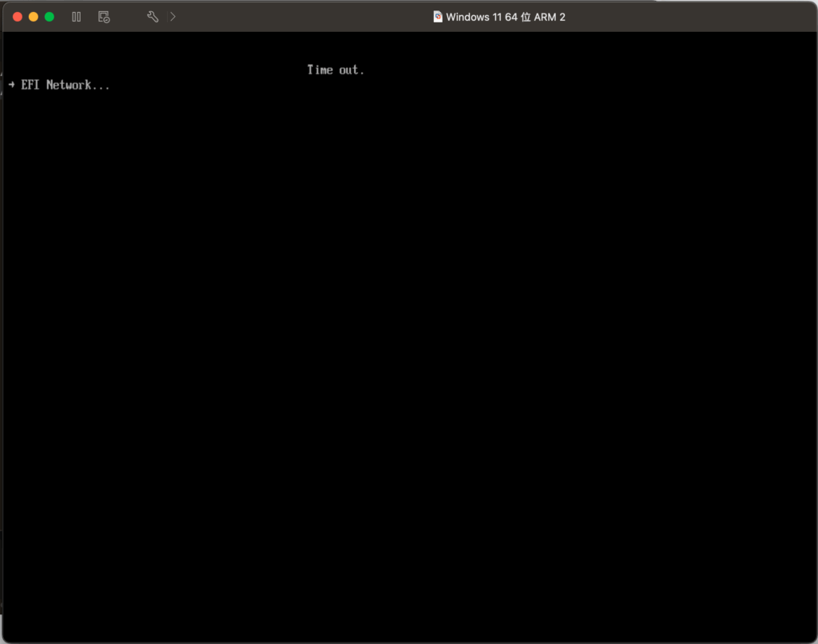Expand toolbar with the forward chevron
The image size is (818, 644).
click(173, 17)
